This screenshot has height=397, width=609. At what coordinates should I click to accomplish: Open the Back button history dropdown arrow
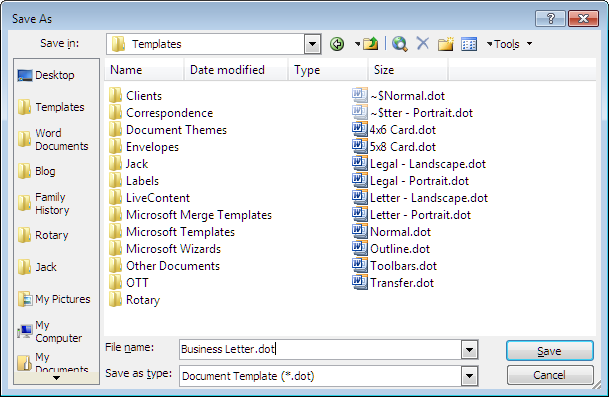(x=357, y=44)
